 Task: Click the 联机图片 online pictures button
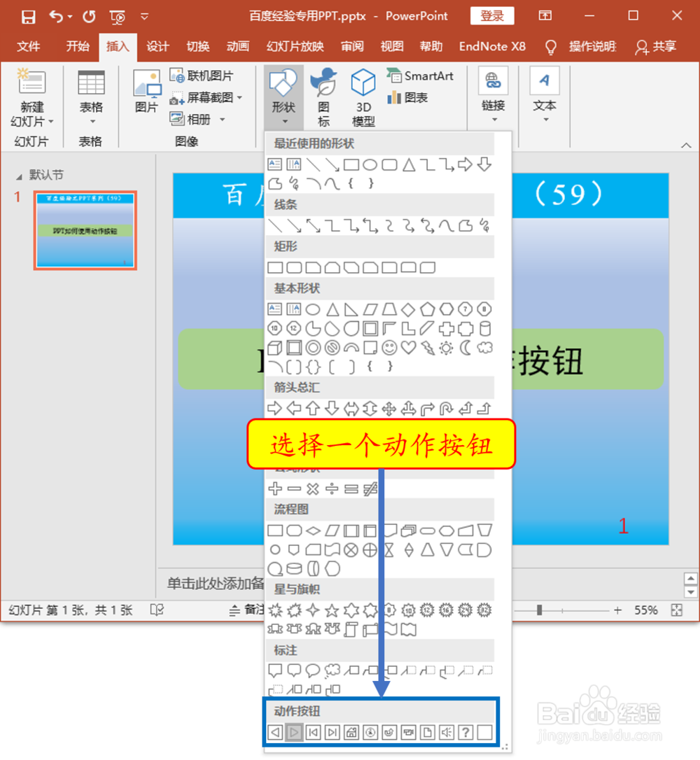coord(201,76)
